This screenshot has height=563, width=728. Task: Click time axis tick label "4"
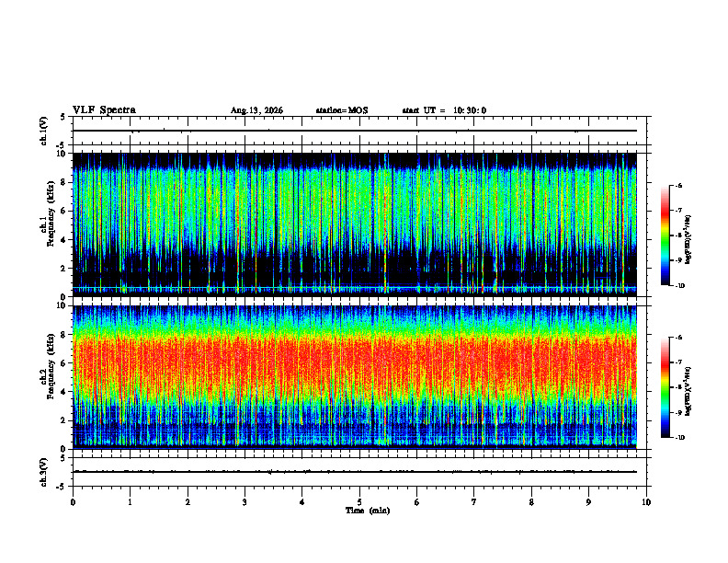(x=301, y=502)
